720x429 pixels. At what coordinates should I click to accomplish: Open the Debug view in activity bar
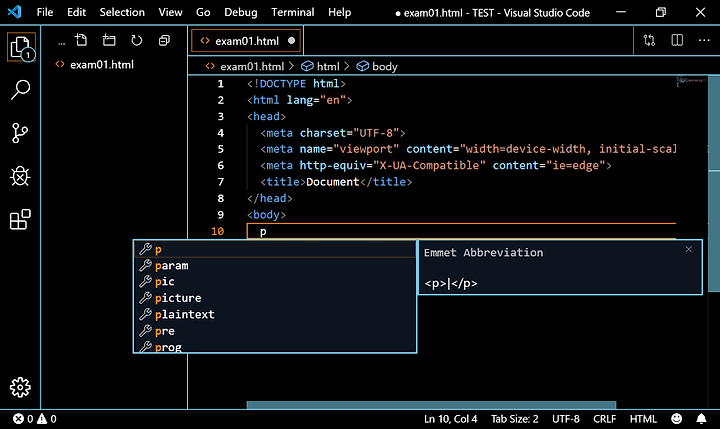(x=20, y=176)
